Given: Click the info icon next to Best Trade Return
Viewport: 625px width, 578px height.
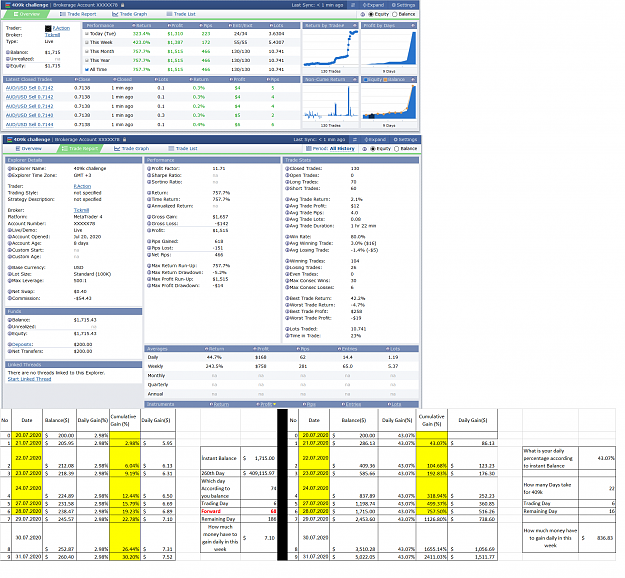Looking at the screenshot, I should point(287,298).
